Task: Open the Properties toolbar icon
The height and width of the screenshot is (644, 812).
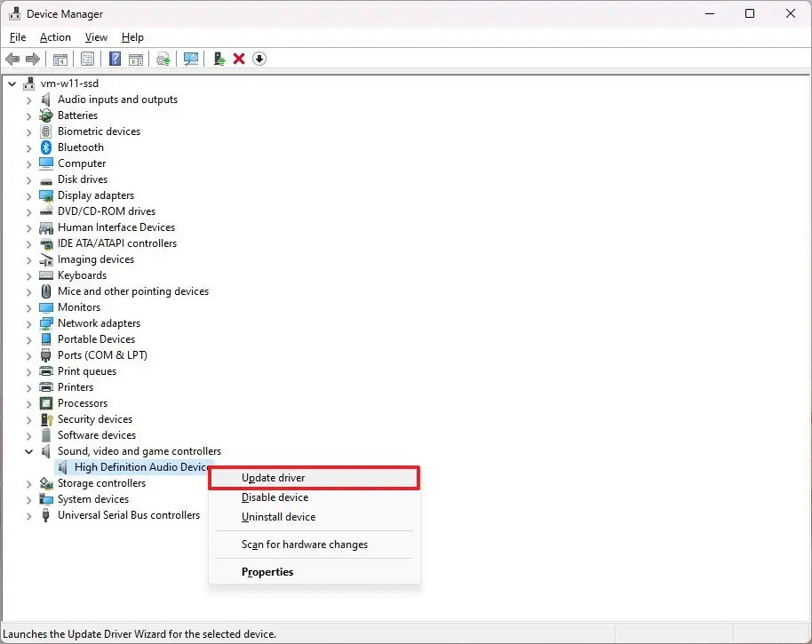Action: point(87,59)
